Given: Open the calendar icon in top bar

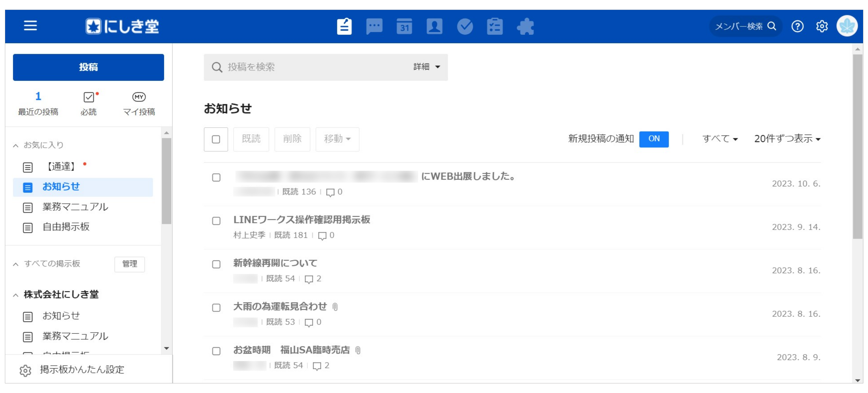Looking at the screenshot, I should pyautogui.click(x=404, y=26).
